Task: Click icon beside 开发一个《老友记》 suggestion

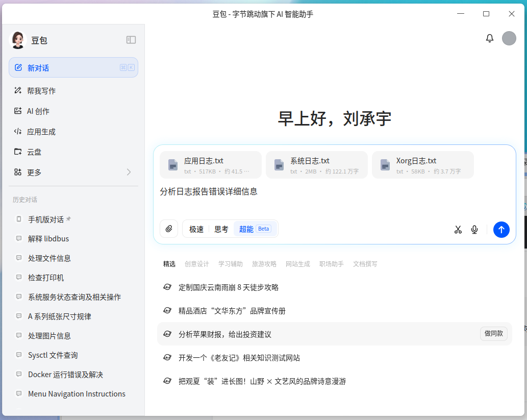Action: 167,357
